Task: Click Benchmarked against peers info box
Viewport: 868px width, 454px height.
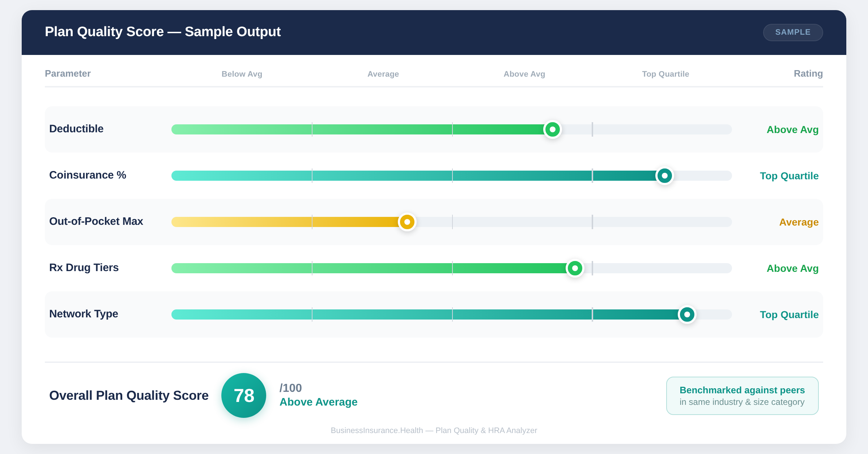Action: 742,396
